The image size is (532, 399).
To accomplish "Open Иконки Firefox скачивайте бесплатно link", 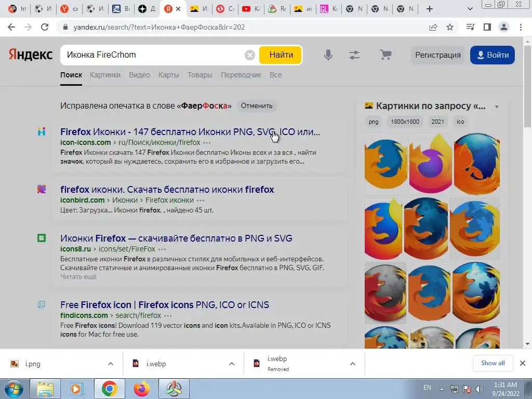I will point(176,238).
